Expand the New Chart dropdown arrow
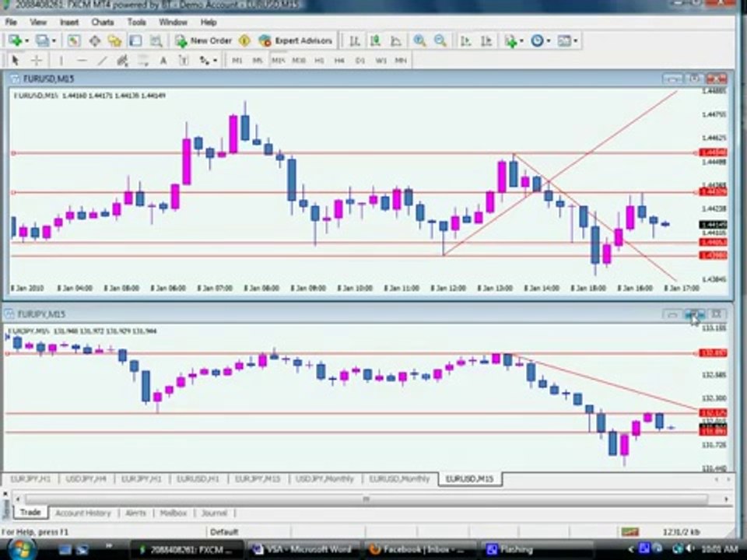Viewport: 747px width, 560px height. [26, 41]
